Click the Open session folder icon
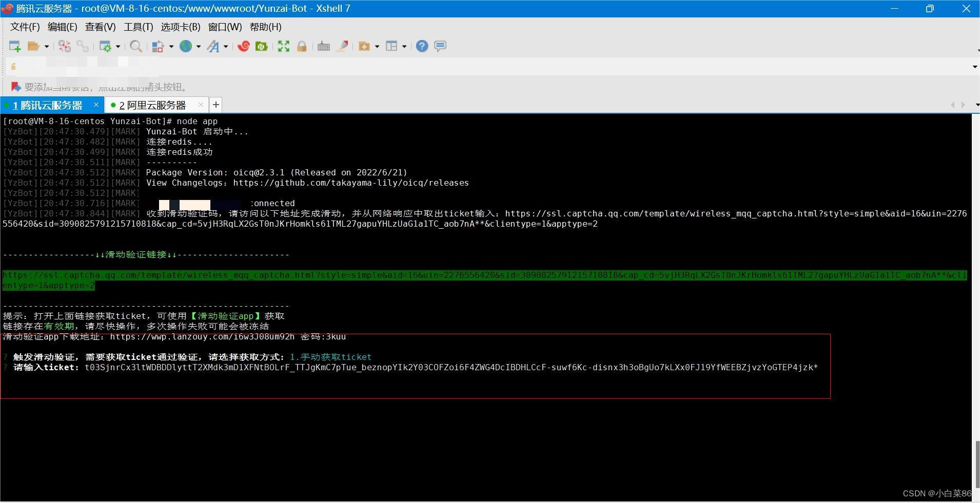Image resolution: width=980 pixels, height=503 pixels. pos(33,46)
